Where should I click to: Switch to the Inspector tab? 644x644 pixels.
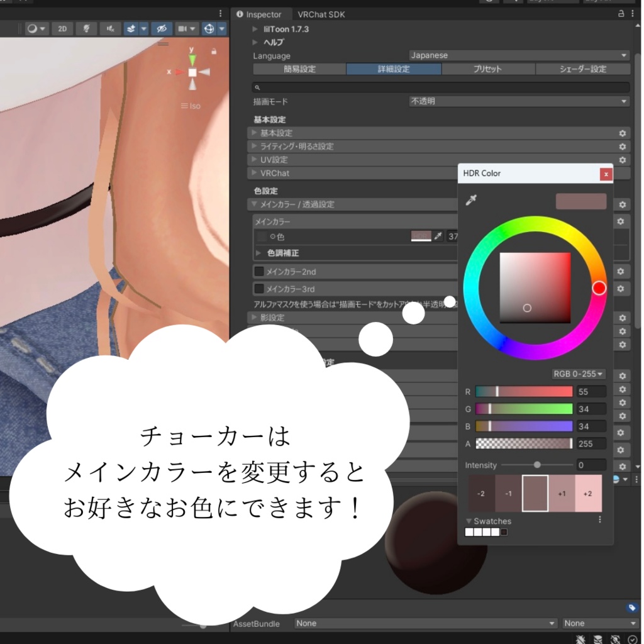coord(262,14)
